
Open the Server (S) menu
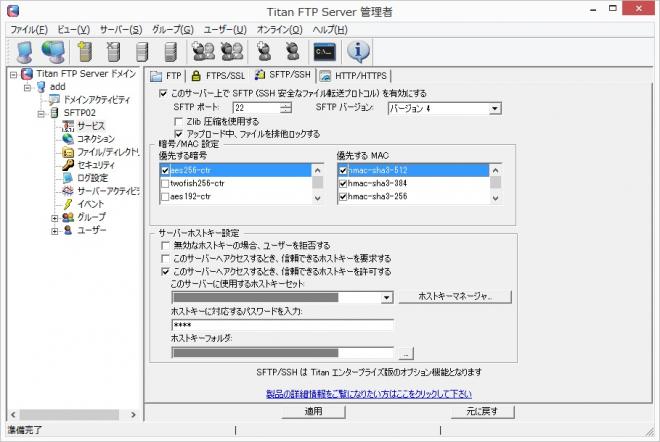coord(121,29)
